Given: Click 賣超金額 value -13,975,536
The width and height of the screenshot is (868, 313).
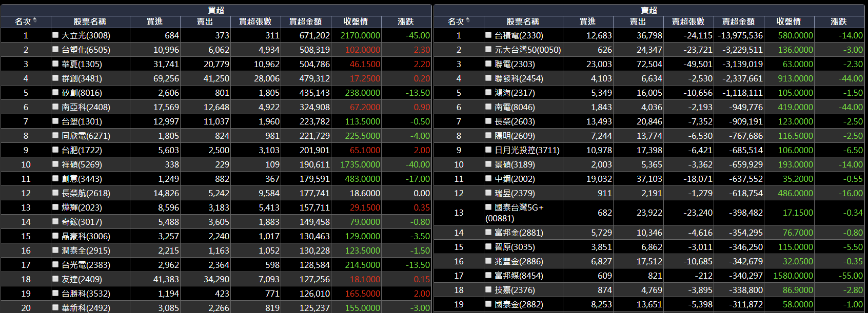Looking at the screenshot, I should [740, 35].
